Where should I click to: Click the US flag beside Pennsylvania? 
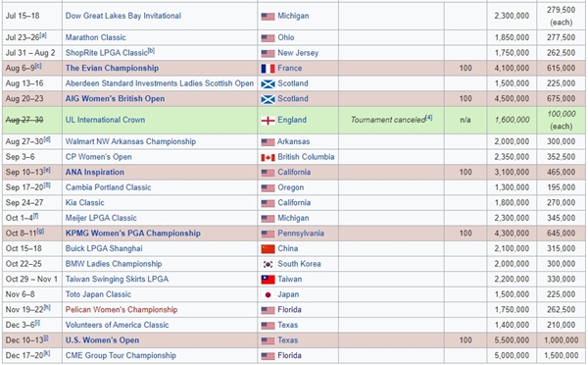pyautogui.click(x=268, y=234)
